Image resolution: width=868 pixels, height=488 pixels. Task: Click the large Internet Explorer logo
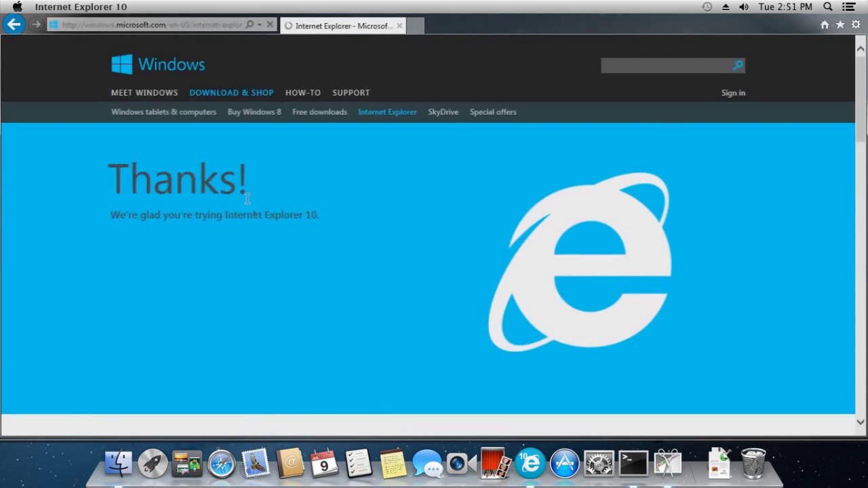pos(580,262)
